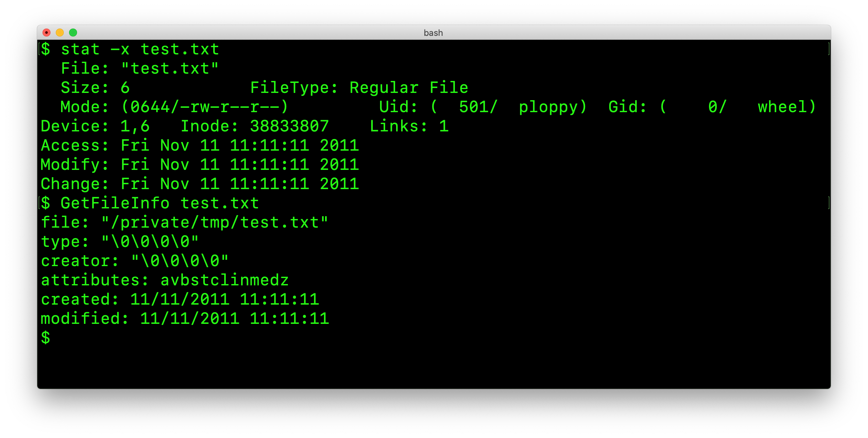Image resolution: width=868 pixels, height=438 pixels.
Task: Click the Gid 0/ wheel entry
Action: (x=712, y=107)
